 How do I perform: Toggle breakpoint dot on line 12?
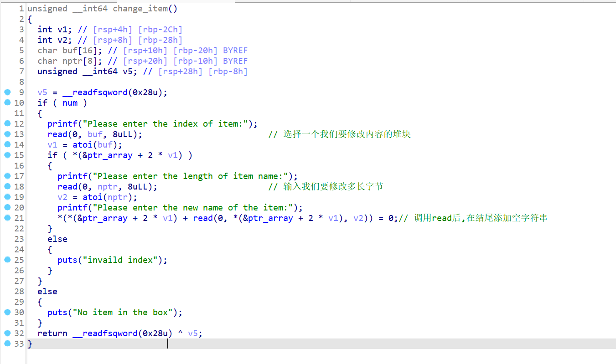(7, 123)
